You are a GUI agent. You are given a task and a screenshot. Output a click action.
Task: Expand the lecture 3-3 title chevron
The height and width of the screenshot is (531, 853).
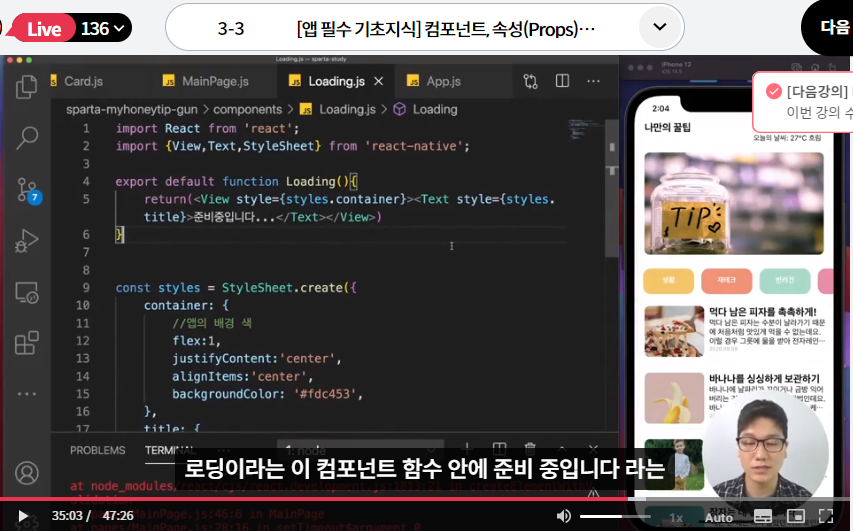660,27
